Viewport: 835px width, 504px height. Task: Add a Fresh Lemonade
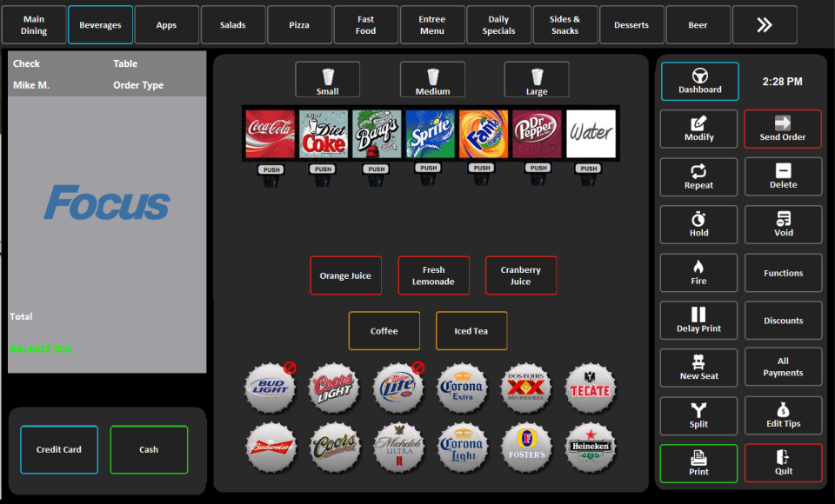pos(433,275)
